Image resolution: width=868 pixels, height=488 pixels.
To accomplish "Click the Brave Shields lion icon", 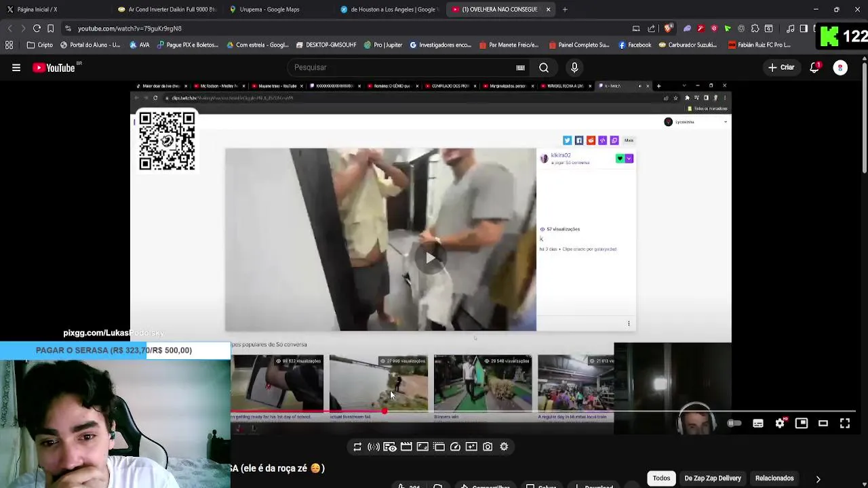I will (668, 28).
